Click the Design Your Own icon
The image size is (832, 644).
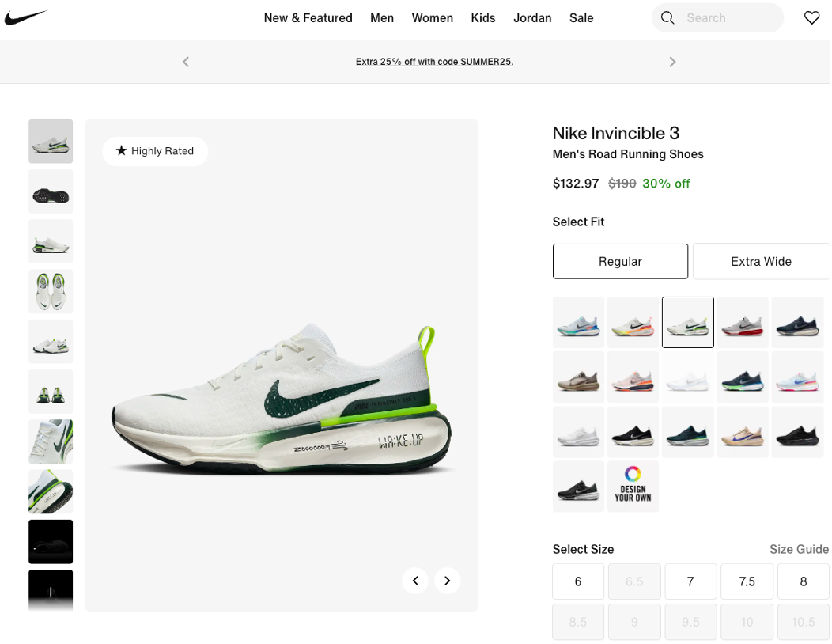coord(633,487)
